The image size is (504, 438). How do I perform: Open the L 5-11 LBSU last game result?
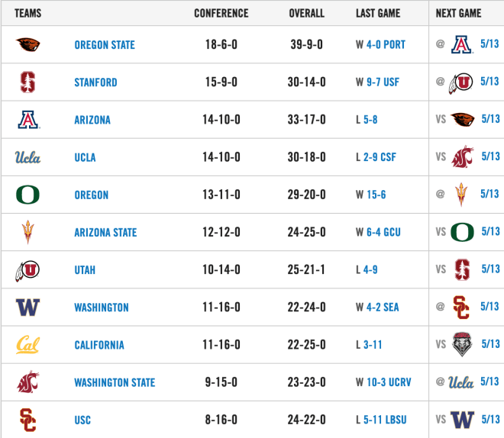click(381, 420)
